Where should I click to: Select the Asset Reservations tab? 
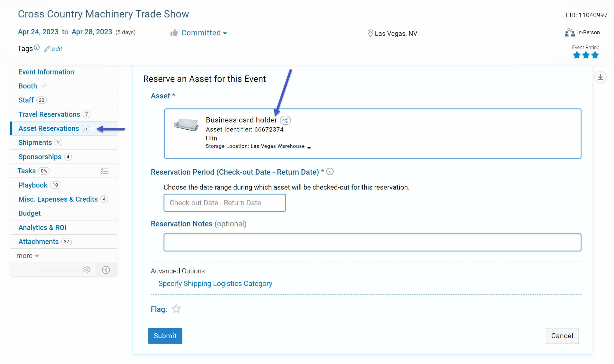[x=48, y=128]
